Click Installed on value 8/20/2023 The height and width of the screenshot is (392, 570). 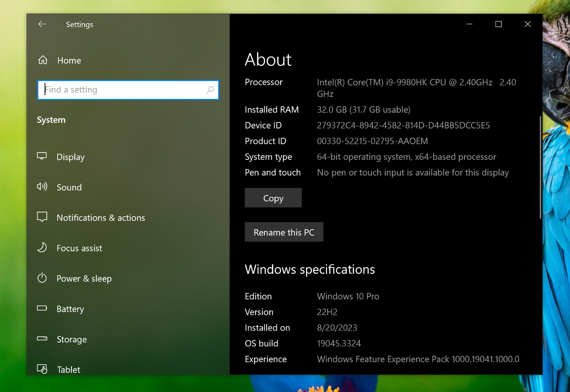(337, 328)
